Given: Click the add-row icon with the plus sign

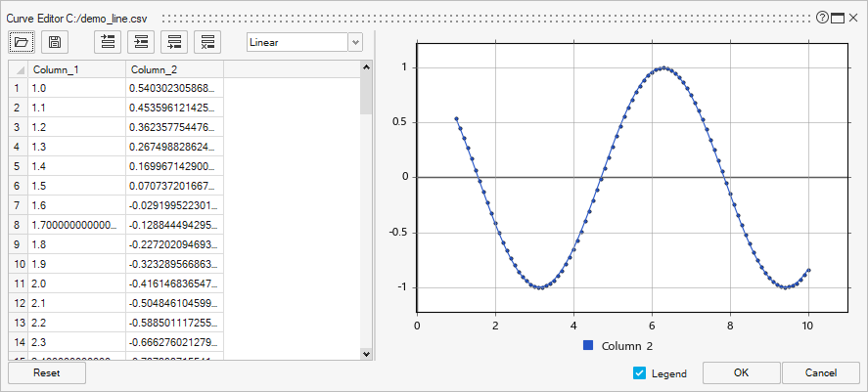Looking at the screenshot, I should coord(108,42).
